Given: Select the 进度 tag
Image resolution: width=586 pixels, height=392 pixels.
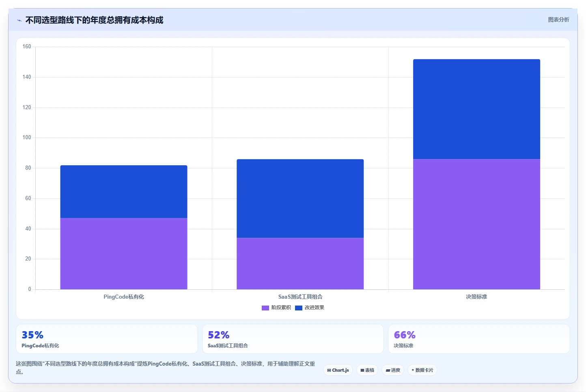Looking at the screenshot, I should tap(393, 370).
